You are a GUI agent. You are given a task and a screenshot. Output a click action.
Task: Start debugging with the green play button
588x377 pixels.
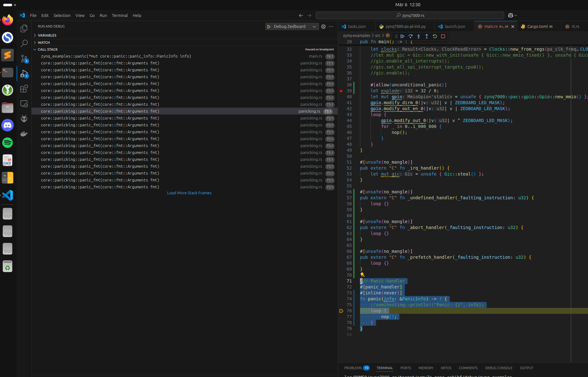click(x=269, y=27)
